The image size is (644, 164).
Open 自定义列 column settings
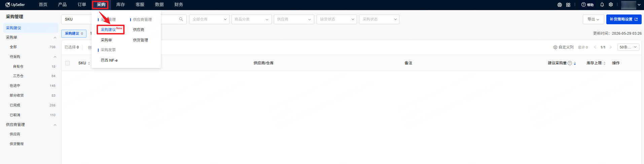pos(563,47)
